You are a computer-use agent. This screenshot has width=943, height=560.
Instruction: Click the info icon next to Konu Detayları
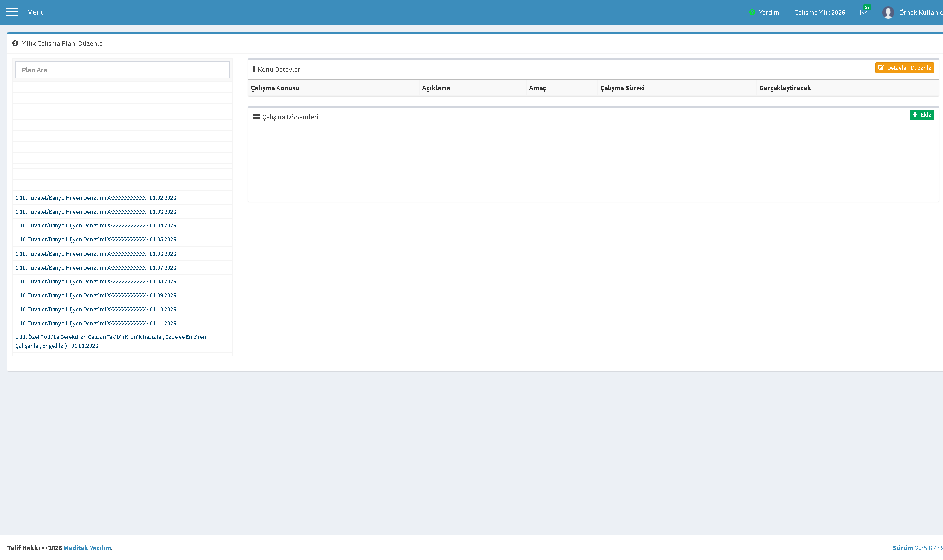pyautogui.click(x=254, y=69)
